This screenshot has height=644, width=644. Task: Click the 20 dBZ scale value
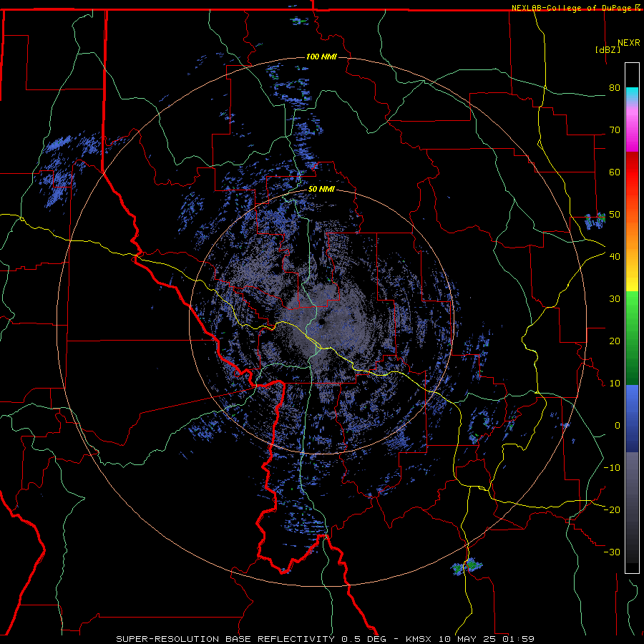click(x=615, y=341)
